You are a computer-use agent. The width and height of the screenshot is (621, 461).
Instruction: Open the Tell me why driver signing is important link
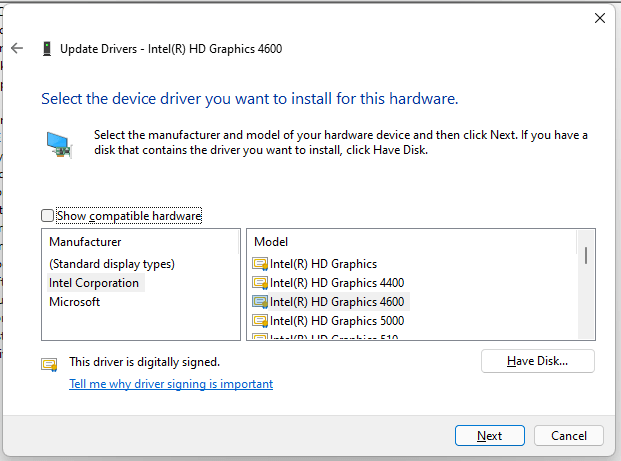[171, 384]
